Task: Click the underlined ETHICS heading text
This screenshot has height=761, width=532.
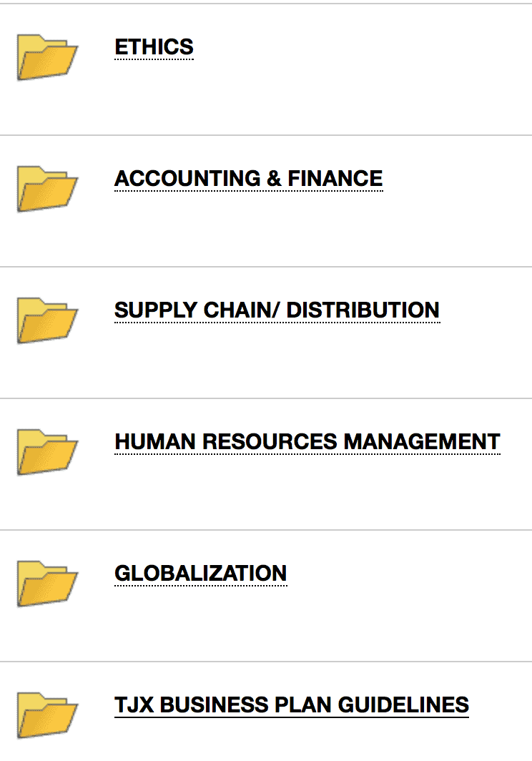Action: point(154,47)
